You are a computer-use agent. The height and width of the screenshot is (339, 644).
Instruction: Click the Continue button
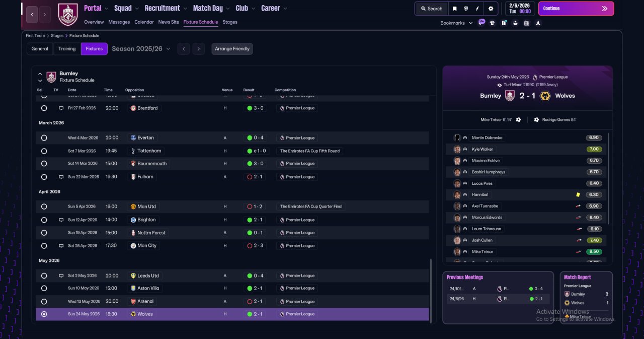(x=576, y=9)
